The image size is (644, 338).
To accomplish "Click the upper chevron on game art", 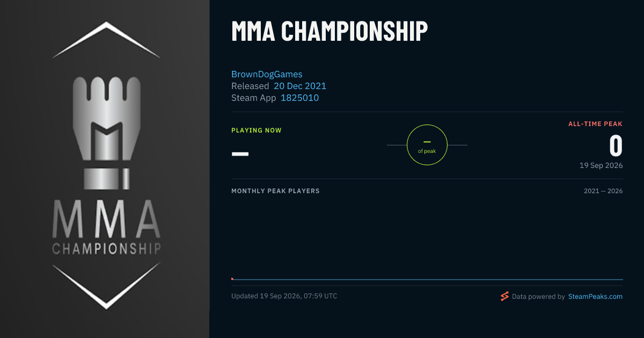I will 106,39.
